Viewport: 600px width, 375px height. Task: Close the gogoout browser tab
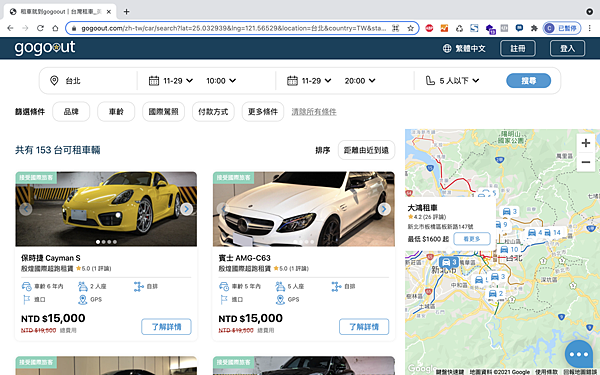click(x=109, y=11)
